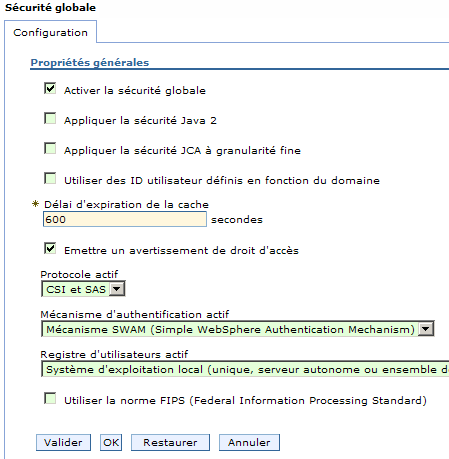This screenshot has height=459, width=449.
Task: Uncheck Activer la sécurité globale checkbox
Action: click(x=50, y=89)
